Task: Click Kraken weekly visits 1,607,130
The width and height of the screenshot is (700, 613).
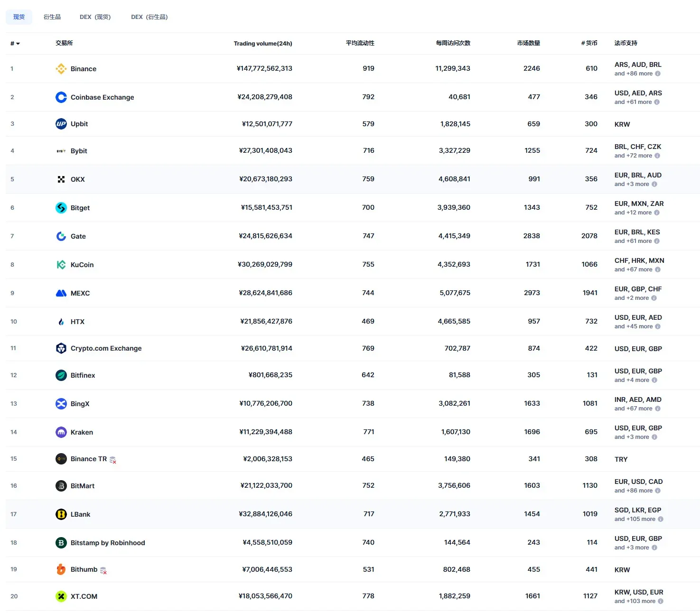Action: (x=456, y=432)
